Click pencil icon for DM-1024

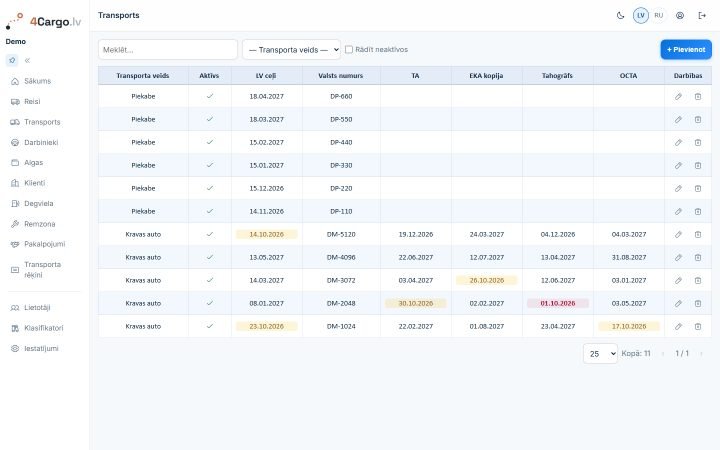678,326
